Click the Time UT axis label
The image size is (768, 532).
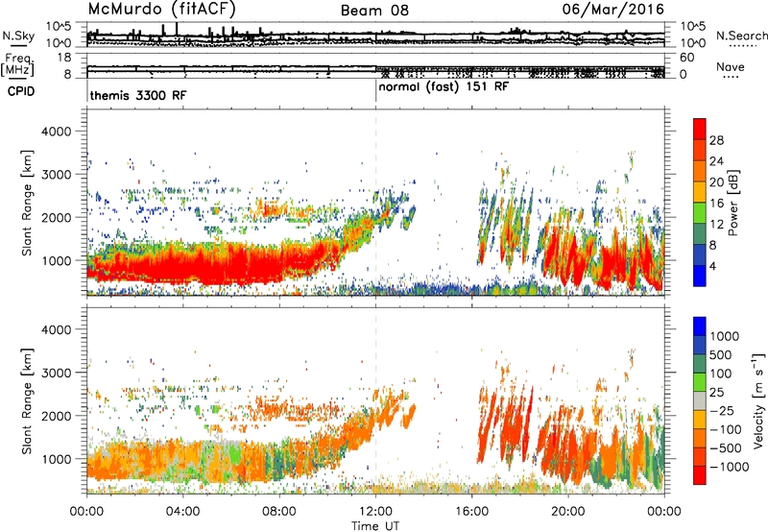click(375, 526)
